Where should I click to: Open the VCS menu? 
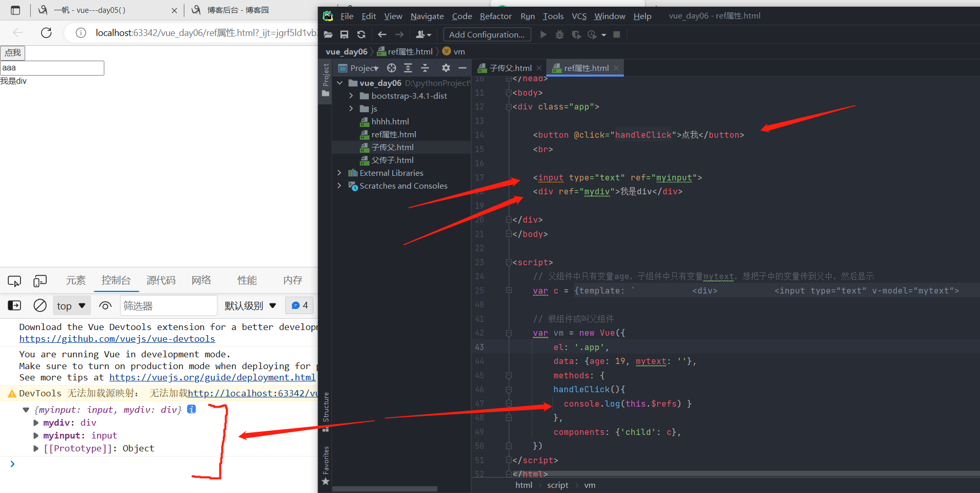(x=579, y=16)
